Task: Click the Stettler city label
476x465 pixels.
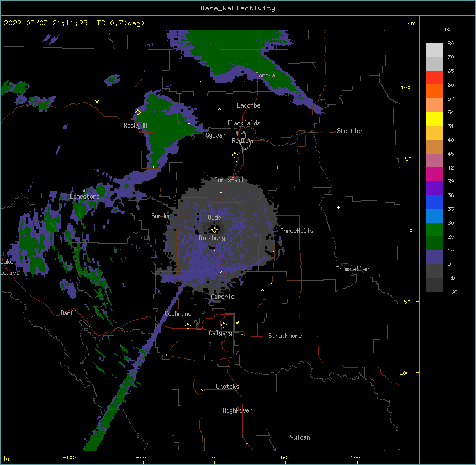Action: [350, 131]
